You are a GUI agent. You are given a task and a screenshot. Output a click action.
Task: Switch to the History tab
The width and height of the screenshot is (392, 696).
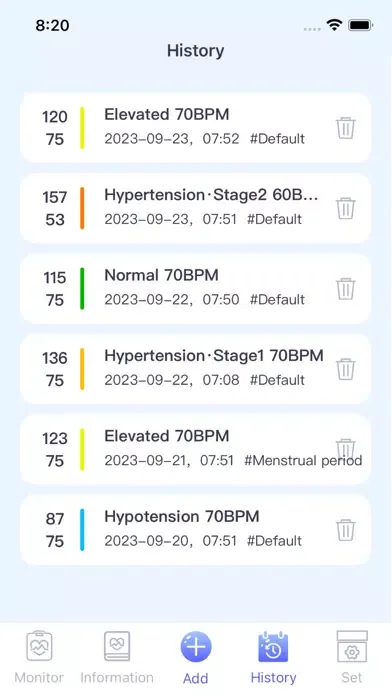pos(273,657)
